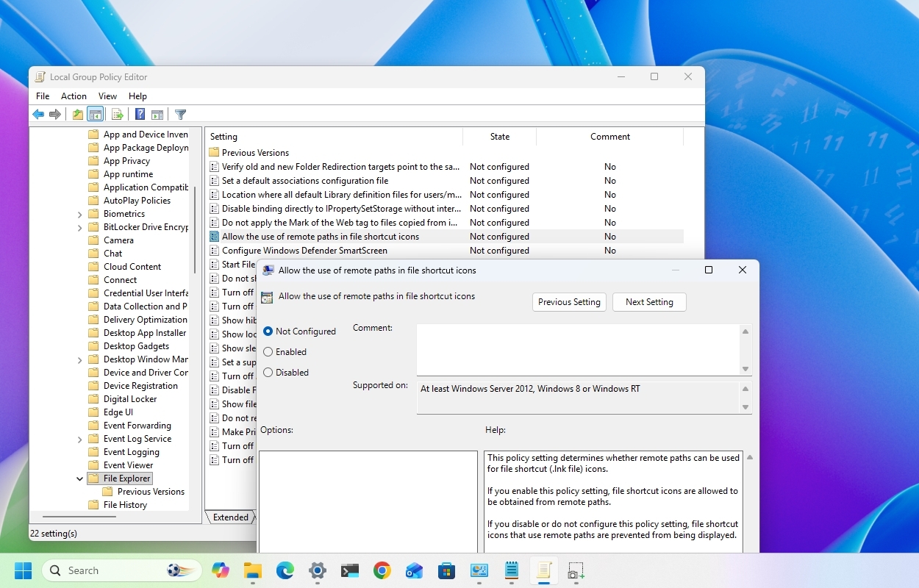Click policy icon in dialog title bar

(x=268, y=270)
